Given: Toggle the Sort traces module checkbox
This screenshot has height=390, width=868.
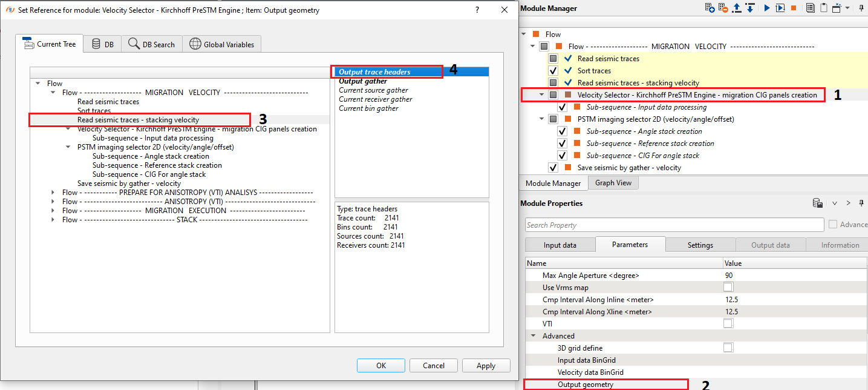Looking at the screenshot, I should point(553,71).
